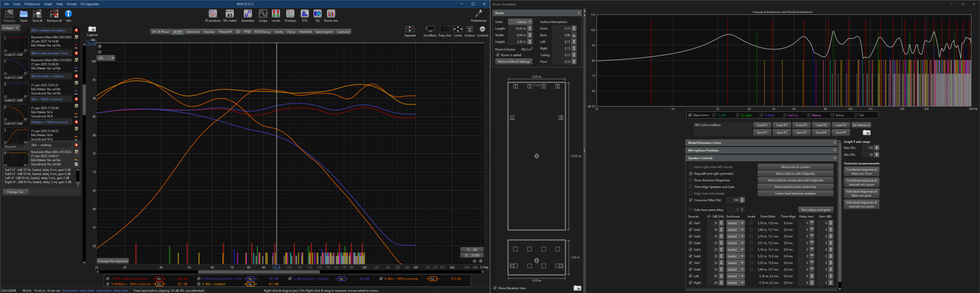Screen dimensions: 980x293
Task: Toggle Room is sealed checkbox
Action: 498,55
